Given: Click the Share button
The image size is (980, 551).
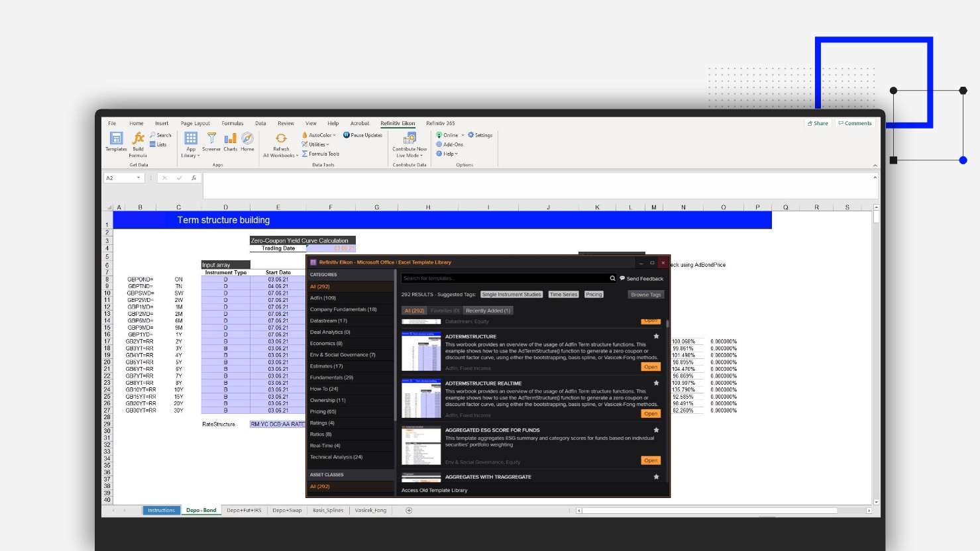Looking at the screenshot, I should point(818,123).
